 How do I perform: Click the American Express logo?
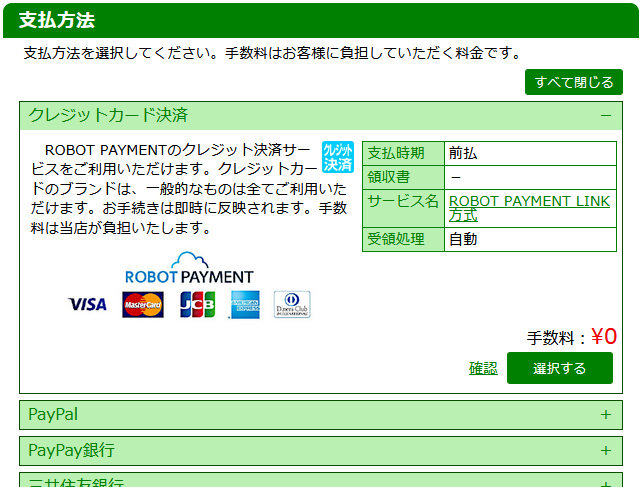click(244, 304)
